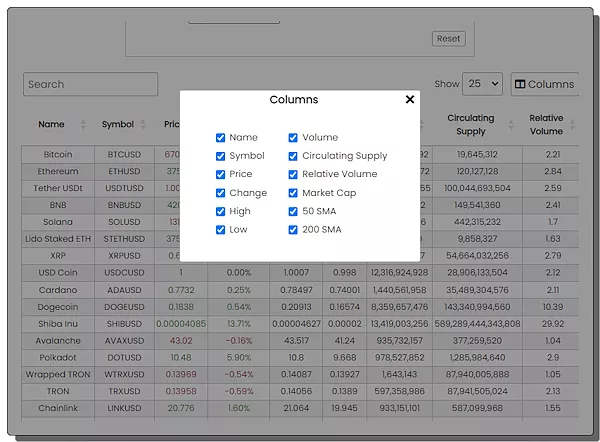Screen dimensions: 600x442
Task: Focus the Search input field
Action: coord(90,84)
